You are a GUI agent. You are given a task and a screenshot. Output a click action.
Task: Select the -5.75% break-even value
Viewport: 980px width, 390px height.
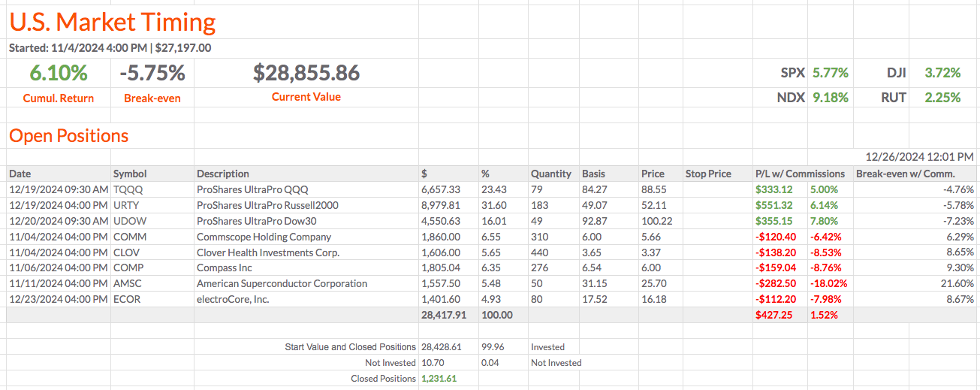click(x=152, y=73)
